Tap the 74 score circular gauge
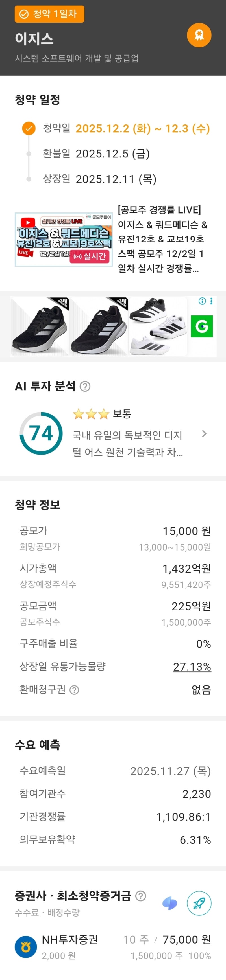The width and height of the screenshot is (226, 980). pyautogui.click(x=41, y=433)
